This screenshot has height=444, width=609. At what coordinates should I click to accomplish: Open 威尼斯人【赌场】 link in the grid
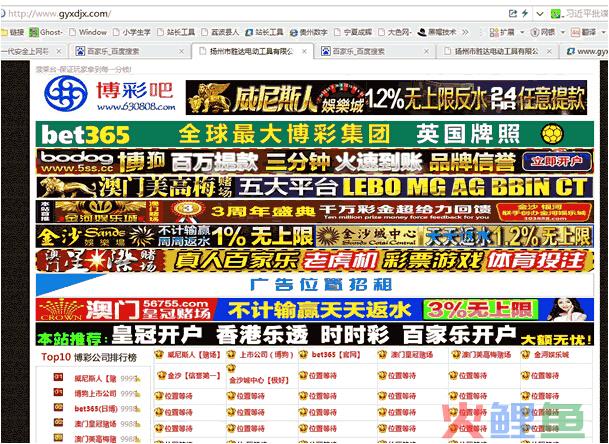pyautogui.click(x=194, y=354)
